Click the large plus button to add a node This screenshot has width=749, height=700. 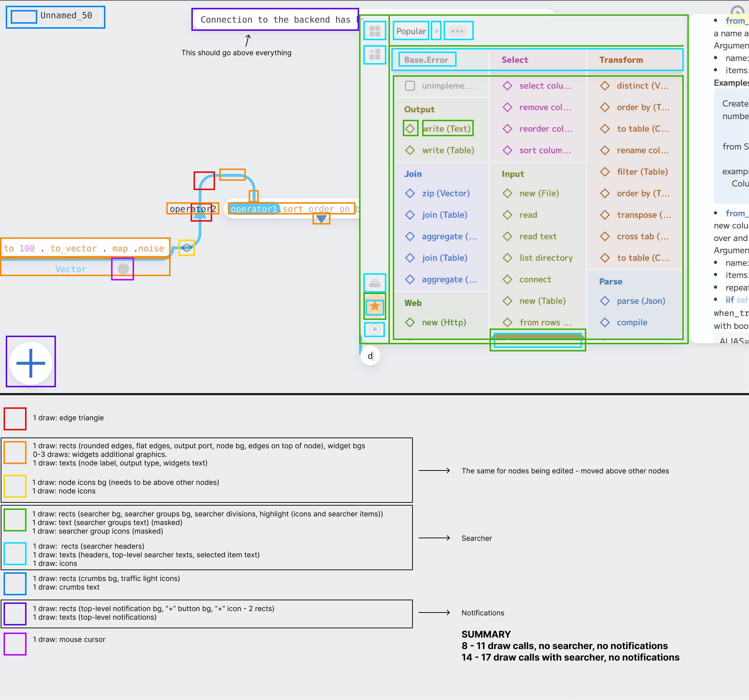pos(30,362)
